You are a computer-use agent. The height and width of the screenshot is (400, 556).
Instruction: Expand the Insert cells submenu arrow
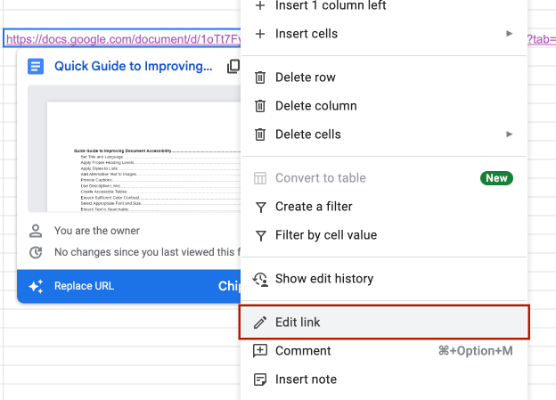[x=509, y=33]
